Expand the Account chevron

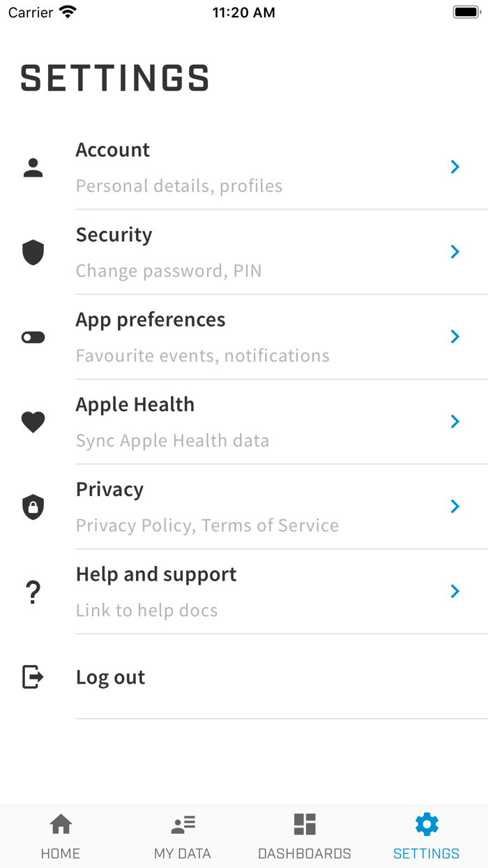click(455, 167)
